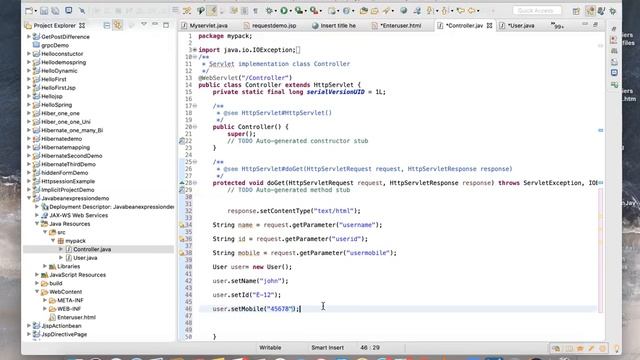This screenshot has height=360, width=640.
Task: Click the Previous Annotation arrow icon
Action: point(445,11)
